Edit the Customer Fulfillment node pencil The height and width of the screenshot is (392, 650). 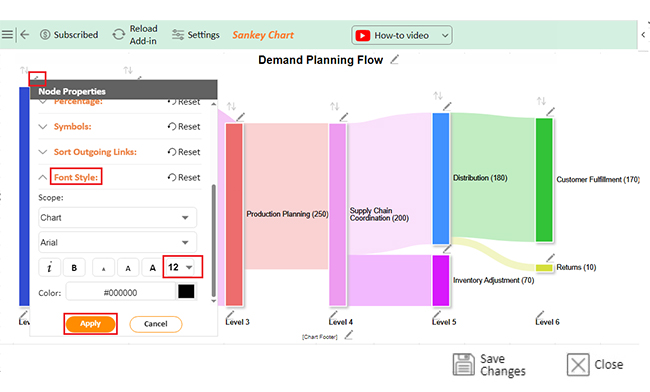(550, 112)
